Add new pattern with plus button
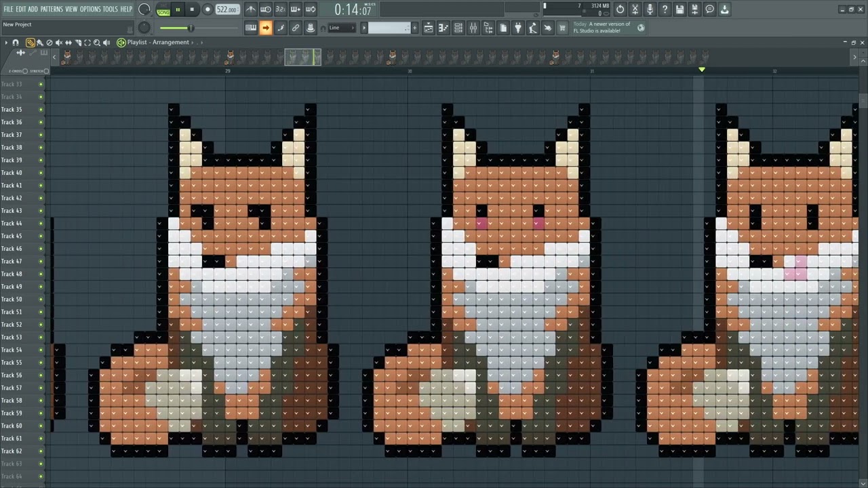Image resolution: width=868 pixels, height=488 pixels. coord(415,28)
